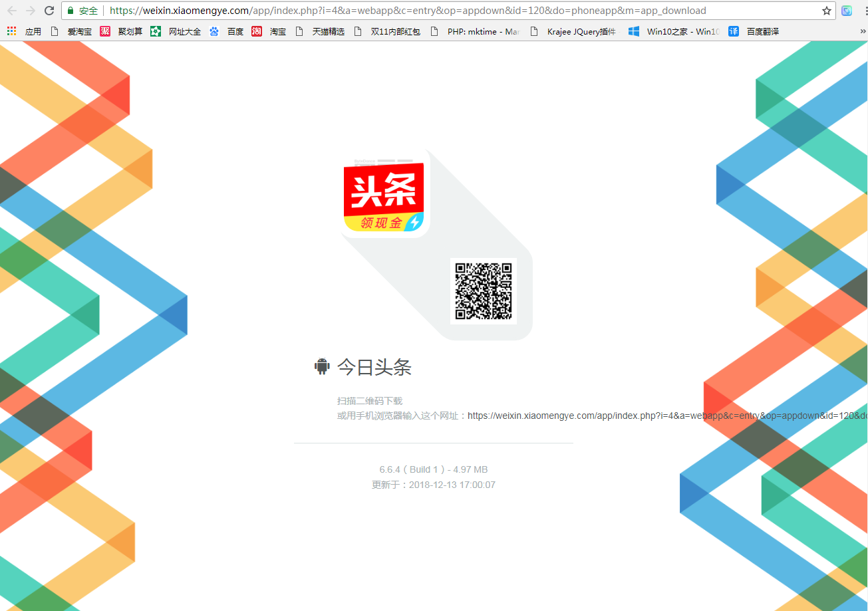Click the download URL text on page
Viewport: 868px width, 611px height.
coord(667,416)
